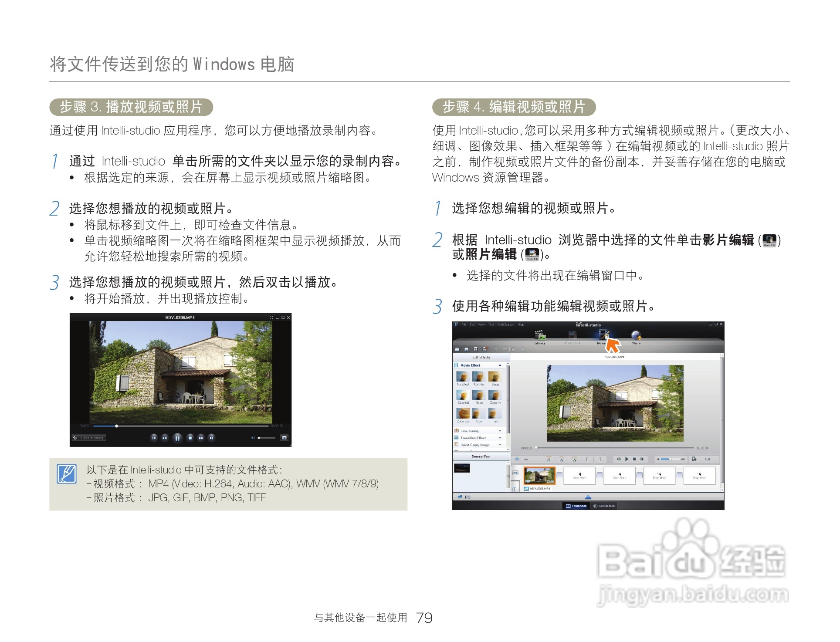Open the Web Support menu
This screenshot has height=642, width=840.
click(x=506, y=325)
